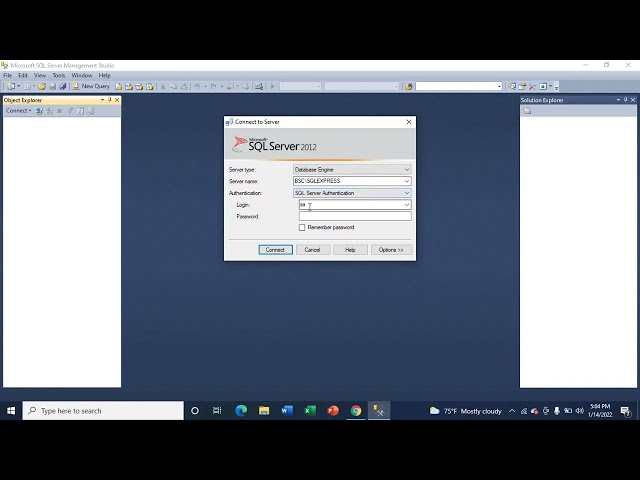Click the Analysis Services DMX Query icon
The height and width of the screenshot is (480, 640).
coord(139,87)
